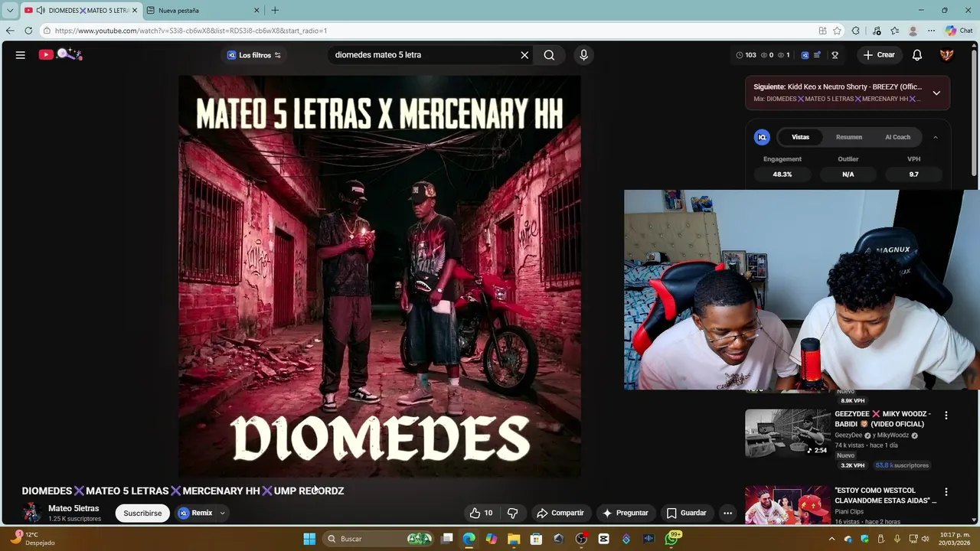Select the Outlier value N/A
The image size is (980, 551).
[848, 174]
